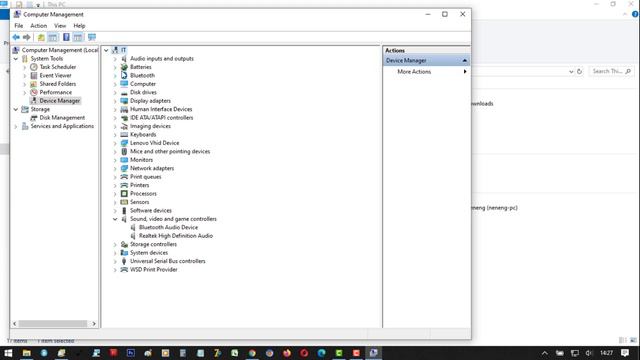Click the Printers category icon
The image size is (640, 360).
(x=124, y=185)
